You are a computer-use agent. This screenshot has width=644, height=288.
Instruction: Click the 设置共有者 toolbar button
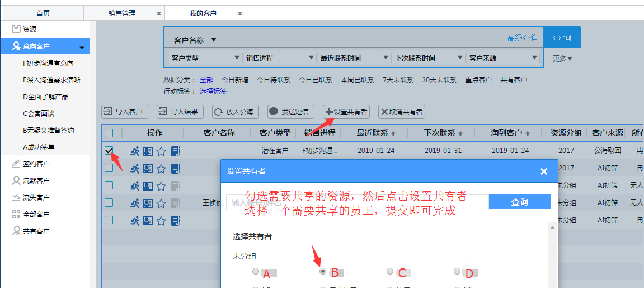pos(347,112)
